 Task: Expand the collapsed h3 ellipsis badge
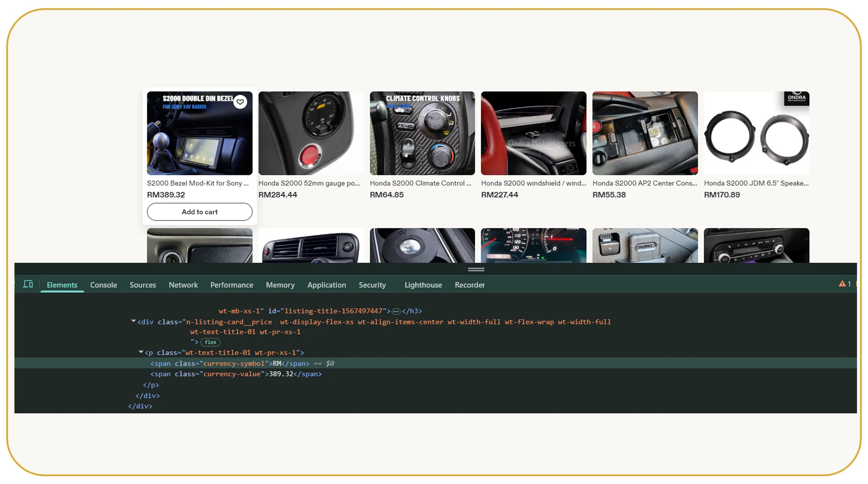396,311
